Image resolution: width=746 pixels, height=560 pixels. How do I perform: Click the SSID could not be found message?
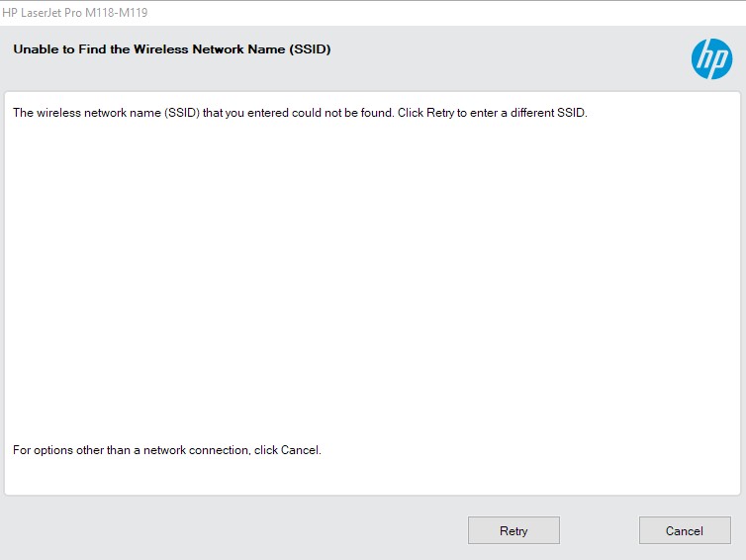coord(300,113)
